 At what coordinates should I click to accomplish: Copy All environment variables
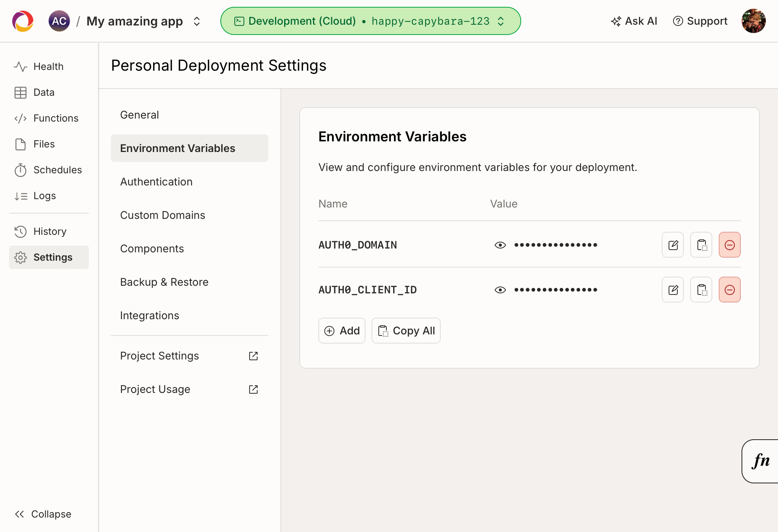coord(406,331)
